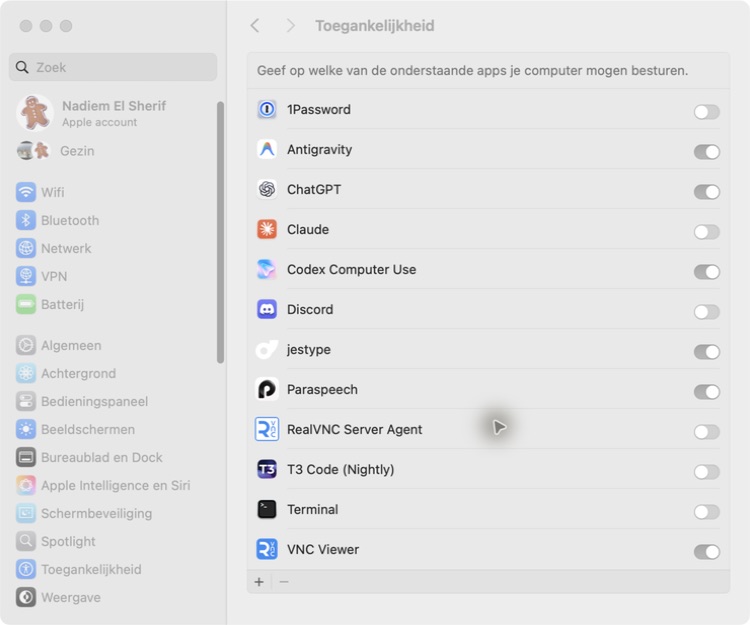Select Netwerk in the sidebar

click(113, 248)
